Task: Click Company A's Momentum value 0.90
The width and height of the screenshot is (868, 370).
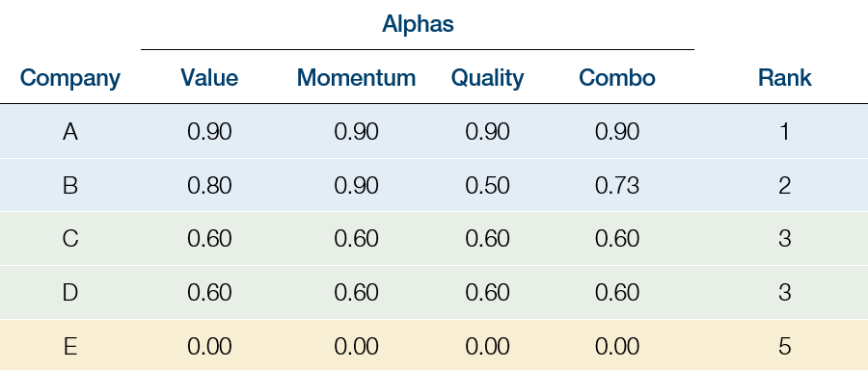Action: click(x=356, y=132)
